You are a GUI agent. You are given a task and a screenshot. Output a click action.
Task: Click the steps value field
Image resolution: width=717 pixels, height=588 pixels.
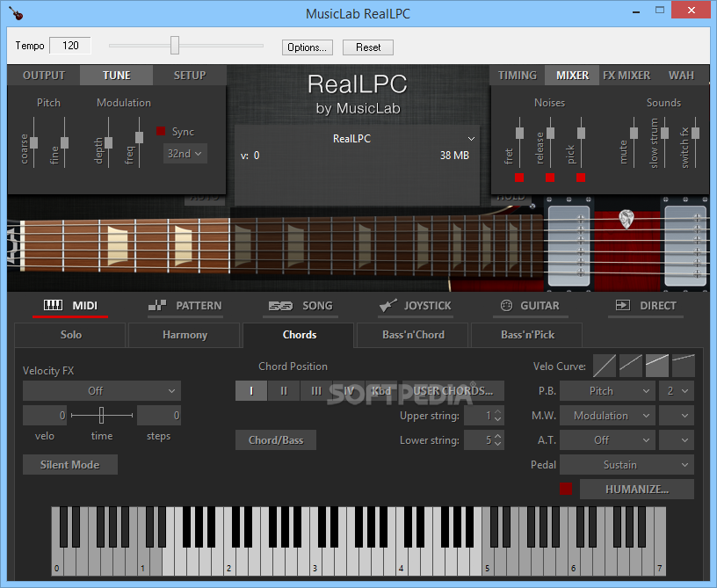[x=159, y=416]
